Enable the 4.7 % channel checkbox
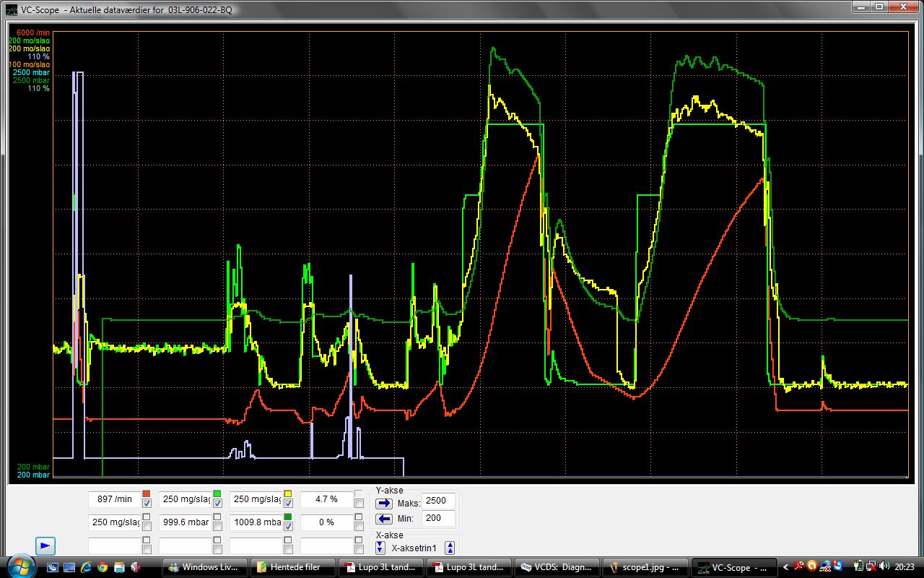This screenshot has height=578, width=924. pyautogui.click(x=359, y=504)
